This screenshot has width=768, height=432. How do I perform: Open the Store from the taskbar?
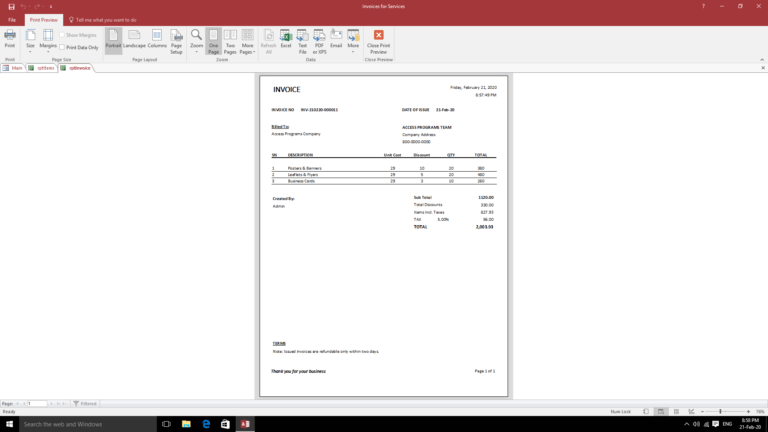coord(225,424)
